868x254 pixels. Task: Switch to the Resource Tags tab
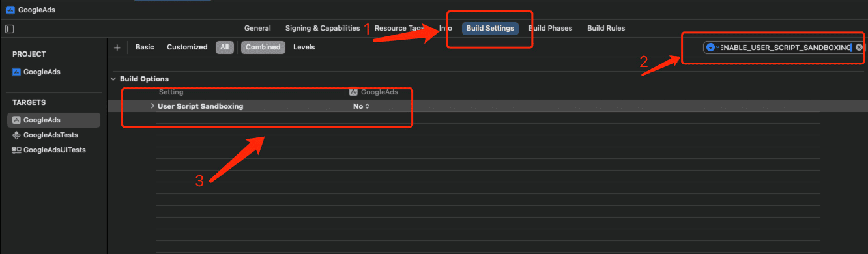click(399, 28)
